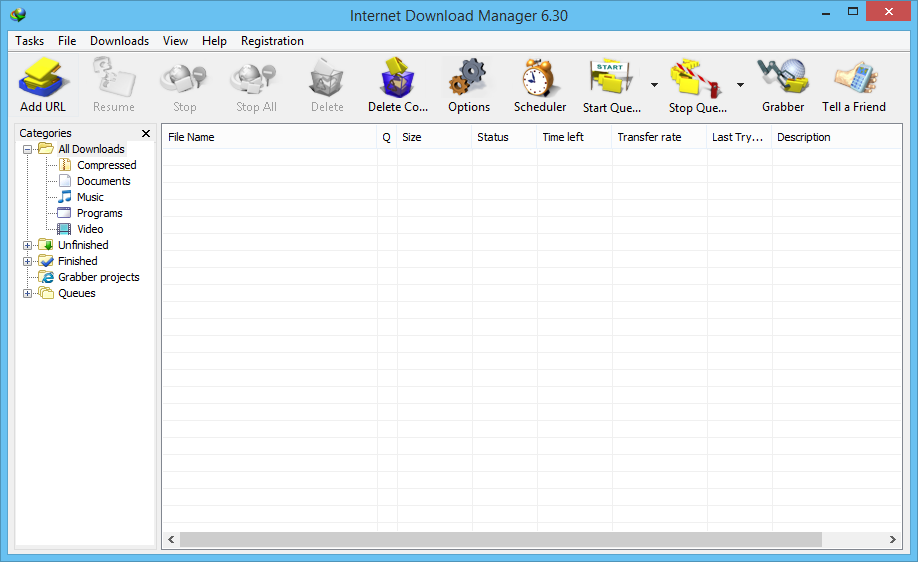918x562 pixels.
Task: Select the Documents category
Action: click(104, 181)
